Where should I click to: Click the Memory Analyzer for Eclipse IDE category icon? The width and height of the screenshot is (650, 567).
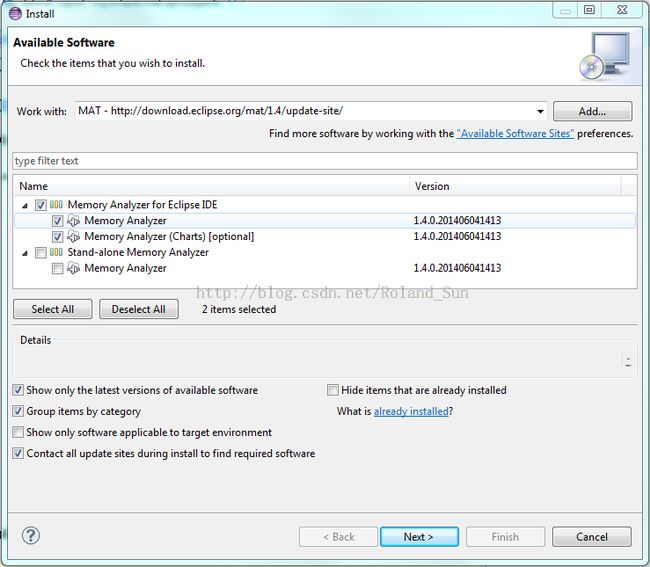pos(56,204)
